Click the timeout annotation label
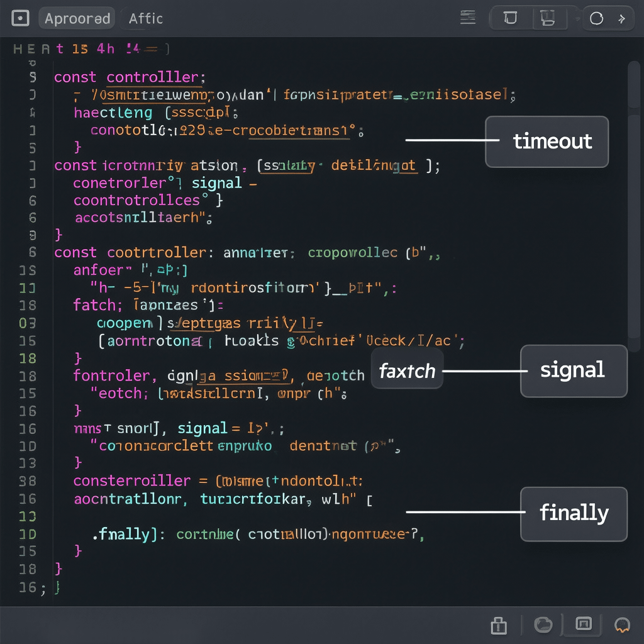 pyautogui.click(x=547, y=142)
